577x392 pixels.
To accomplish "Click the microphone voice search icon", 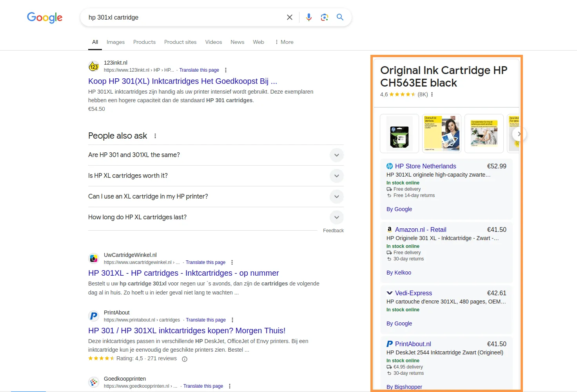I will pos(309,17).
